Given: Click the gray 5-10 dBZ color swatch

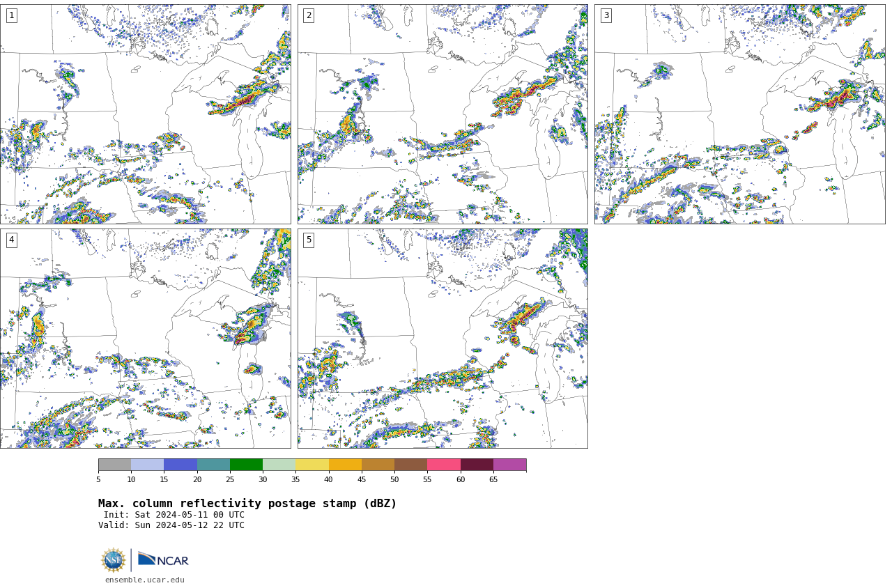Looking at the screenshot, I should click(x=114, y=465).
